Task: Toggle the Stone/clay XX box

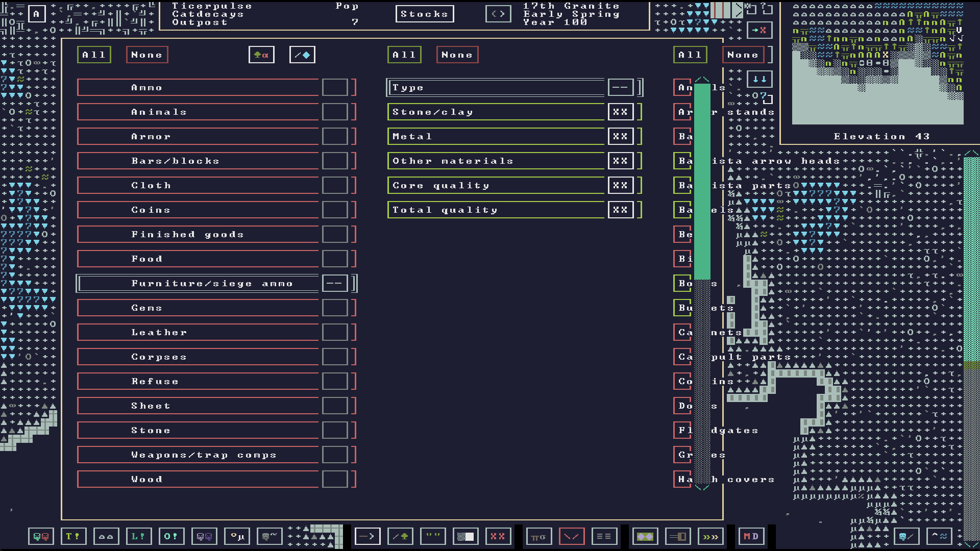Action: [x=620, y=112]
